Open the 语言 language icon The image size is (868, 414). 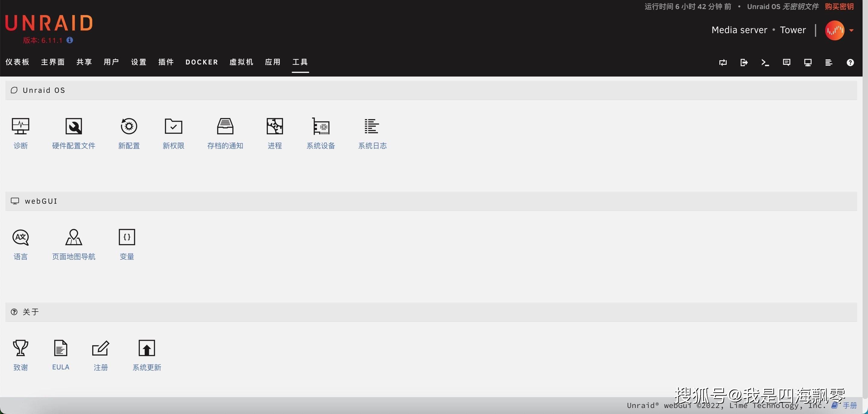20,237
